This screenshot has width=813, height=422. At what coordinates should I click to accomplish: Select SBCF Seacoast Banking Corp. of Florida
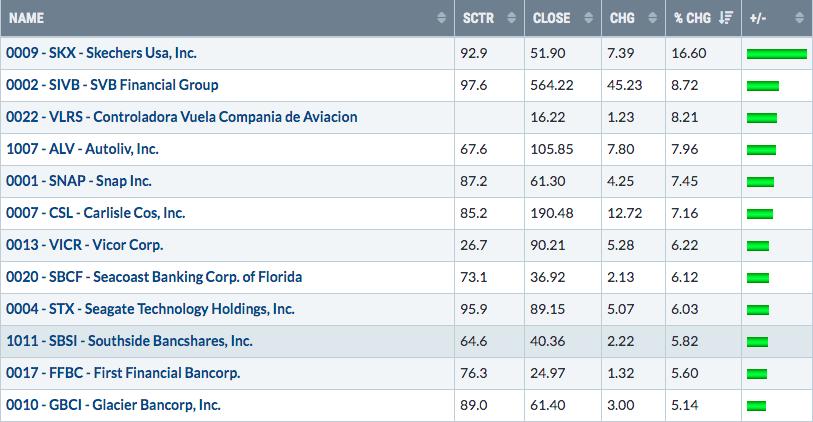pos(154,277)
